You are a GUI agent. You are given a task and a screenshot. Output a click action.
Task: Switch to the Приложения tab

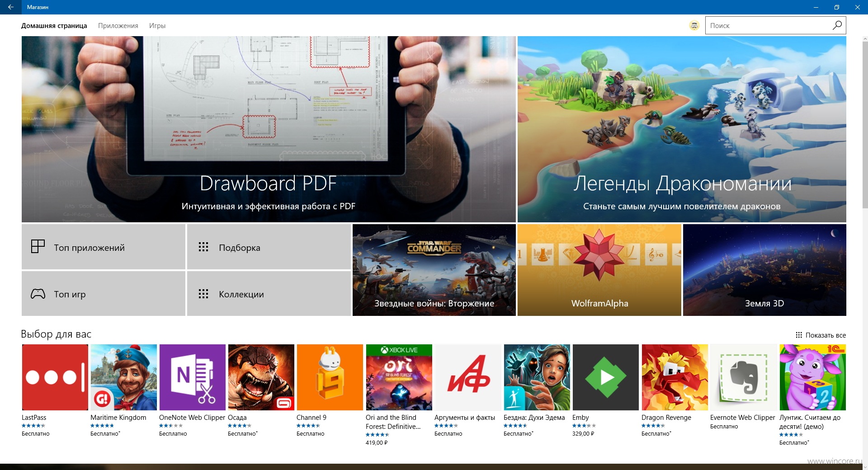coord(118,26)
